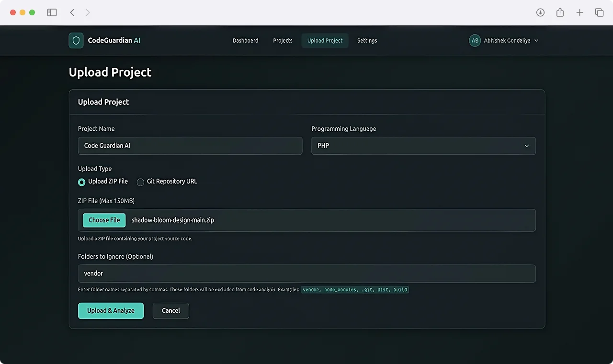Toggle the browser sidebar icon
The image size is (613, 364).
click(x=52, y=12)
